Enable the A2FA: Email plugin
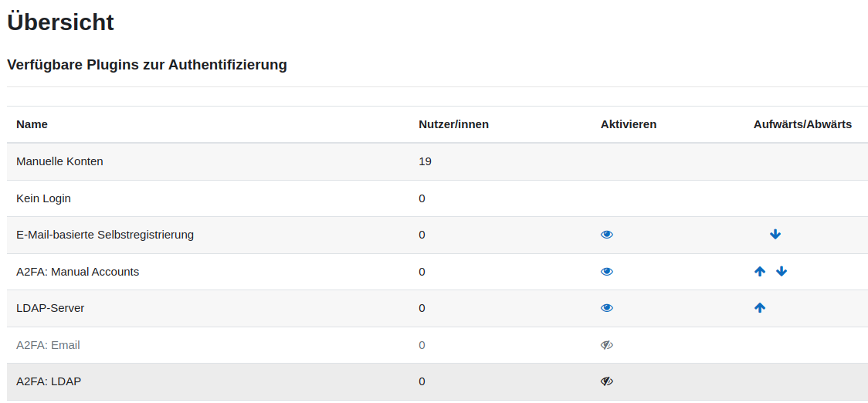This screenshot has width=868, height=403. [607, 345]
